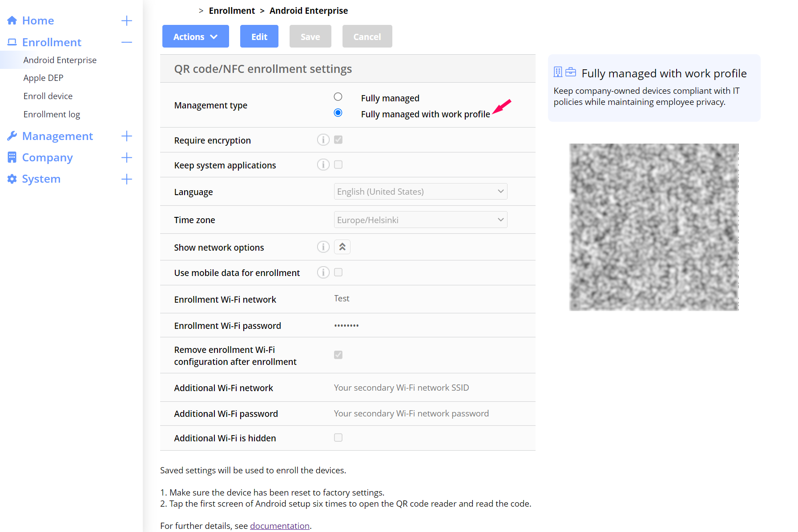The height and width of the screenshot is (532, 798).
Task: Click Fully managed with work profile heading
Action: (664, 73)
